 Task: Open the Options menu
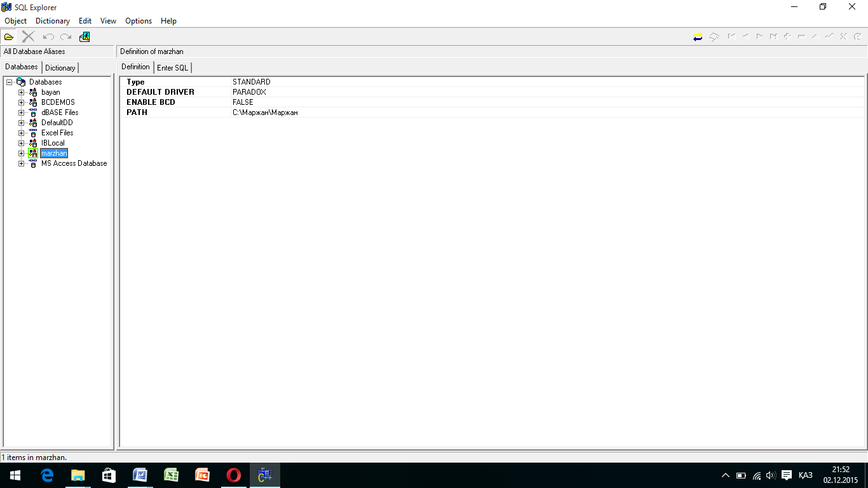click(139, 21)
